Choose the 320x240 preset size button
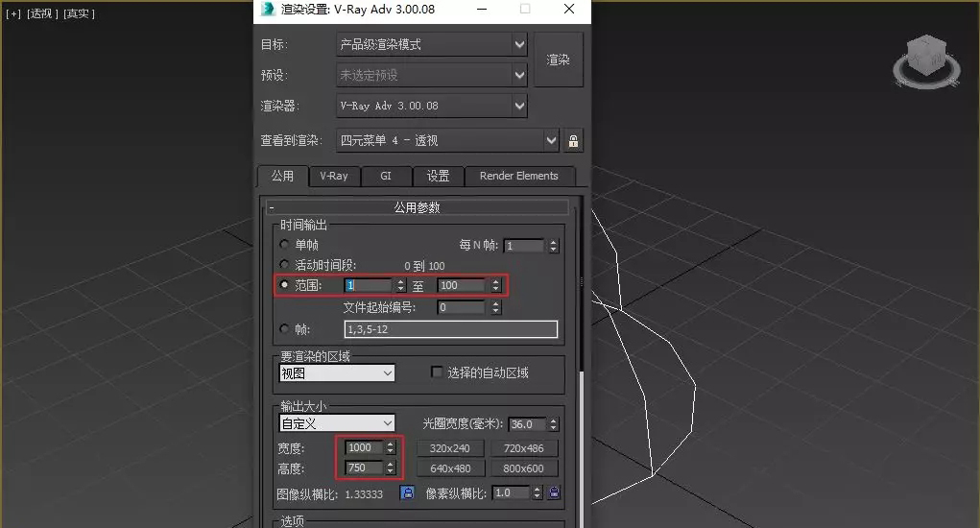 pos(450,448)
